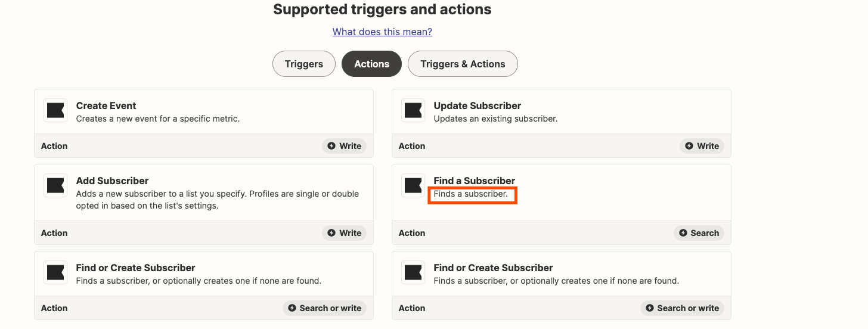Select the Triggers filter tab
Viewport: 868px width, 329px height.
tap(303, 64)
